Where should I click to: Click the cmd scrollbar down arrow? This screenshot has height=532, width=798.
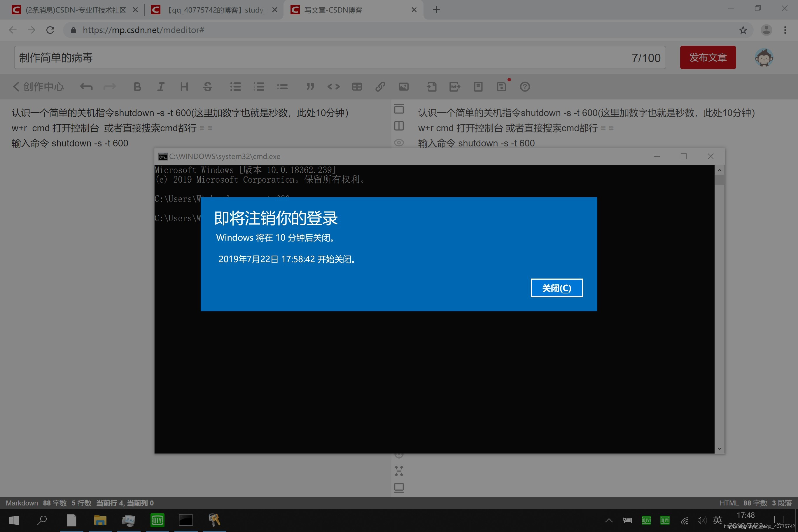click(719, 449)
